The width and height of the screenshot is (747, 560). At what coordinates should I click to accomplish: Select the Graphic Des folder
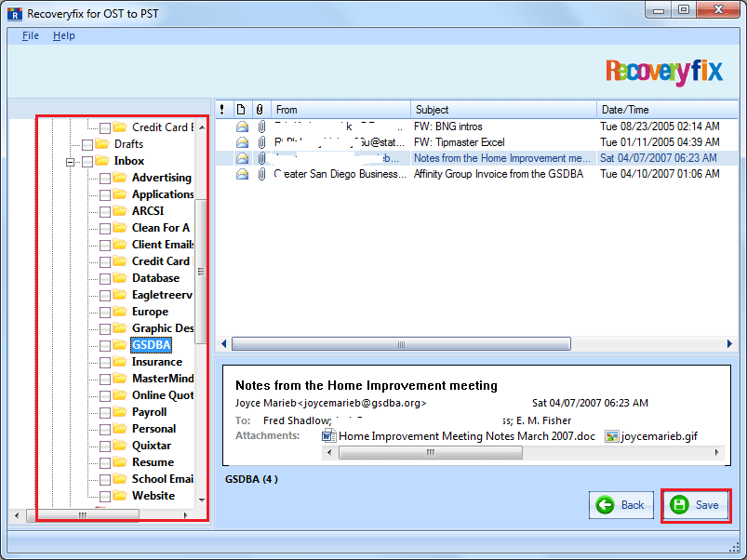point(163,328)
